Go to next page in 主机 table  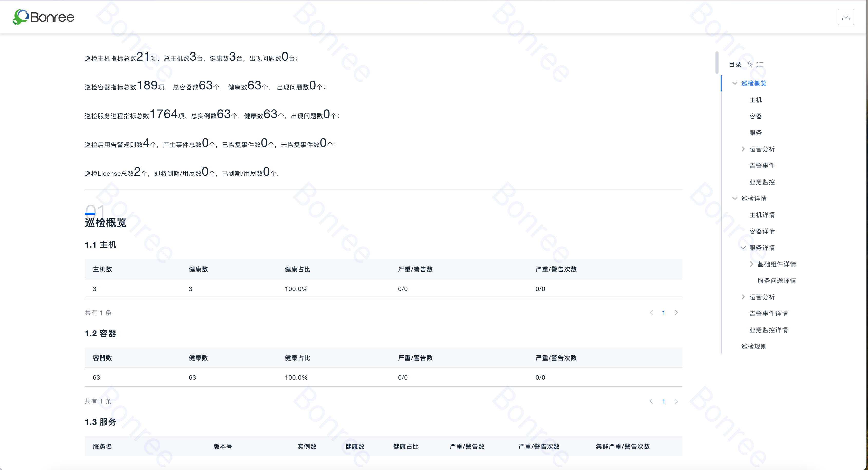676,313
